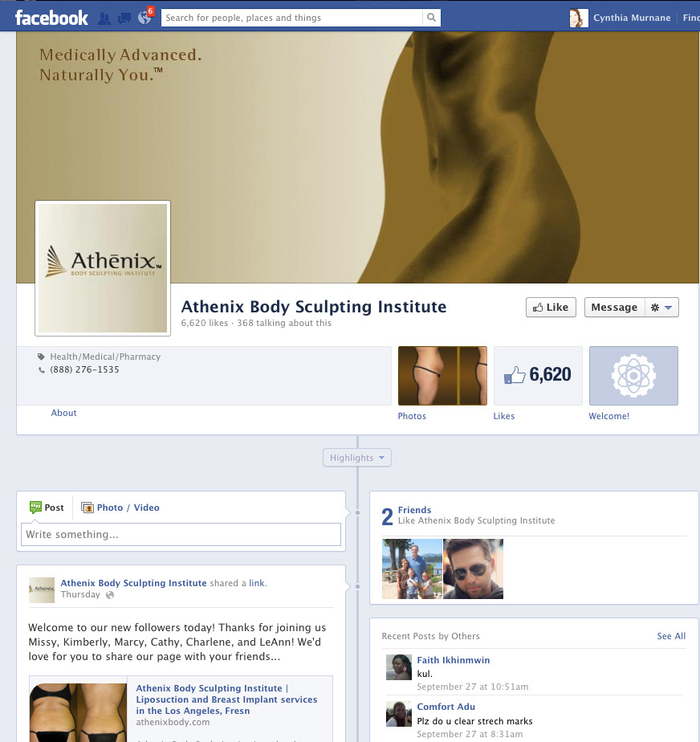Open Faith Ikhinmwin's profile link
The height and width of the screenshot is (742, 700).
click(453, 660)
